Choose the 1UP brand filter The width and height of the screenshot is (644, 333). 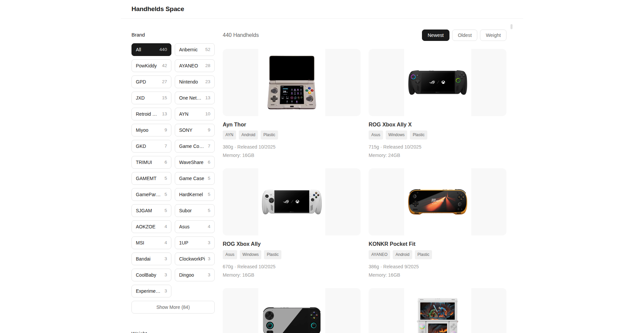[x=195, y=243]
